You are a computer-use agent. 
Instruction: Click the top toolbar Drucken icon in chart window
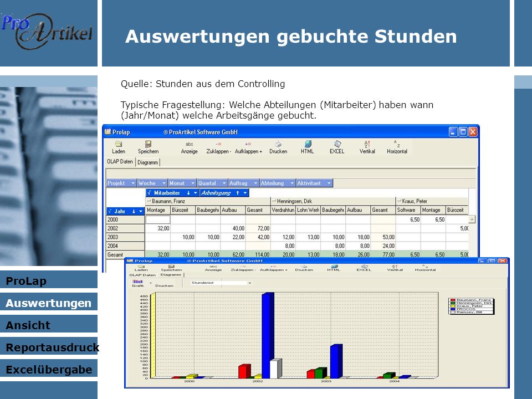coord(304,267)
